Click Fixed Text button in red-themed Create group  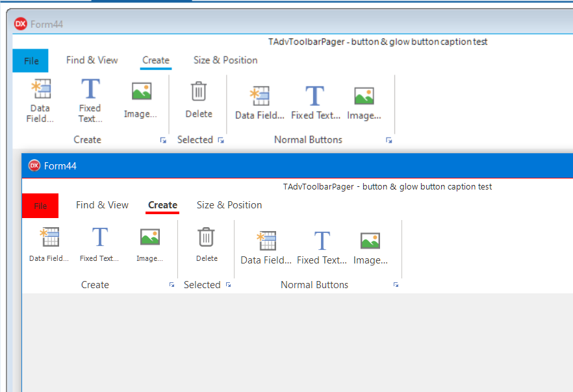click(x=99, y=245)
